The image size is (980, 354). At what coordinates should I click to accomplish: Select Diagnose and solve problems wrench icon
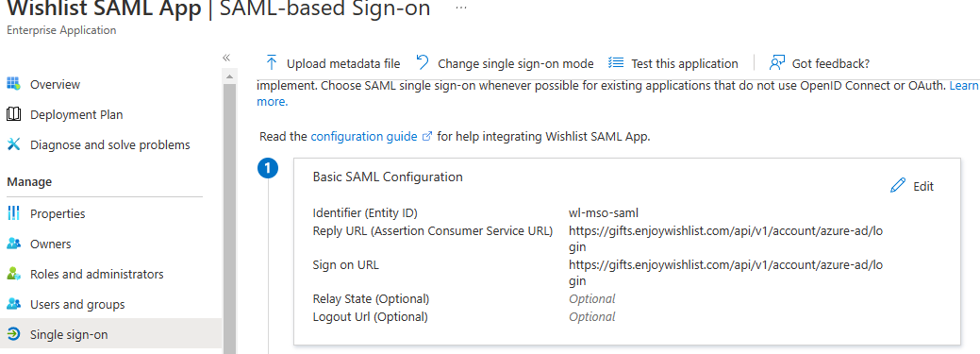click(x=13, y=144)
